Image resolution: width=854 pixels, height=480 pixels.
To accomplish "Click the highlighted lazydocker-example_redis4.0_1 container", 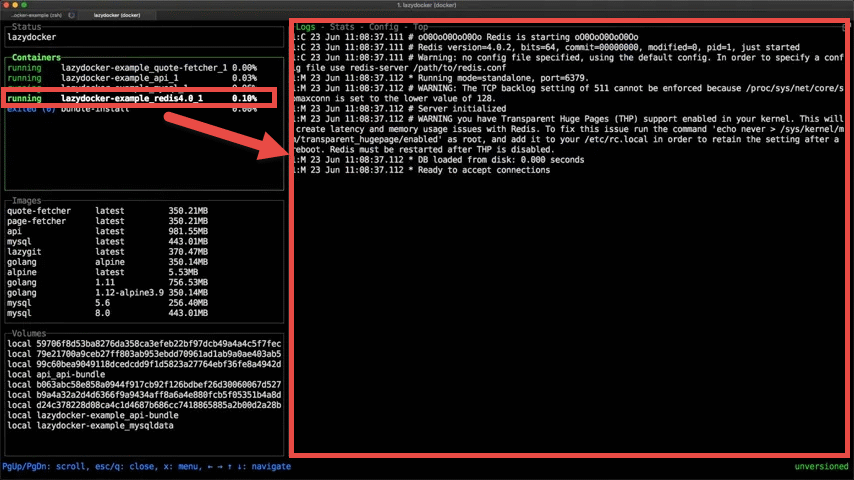I will [x=130, y=99].
